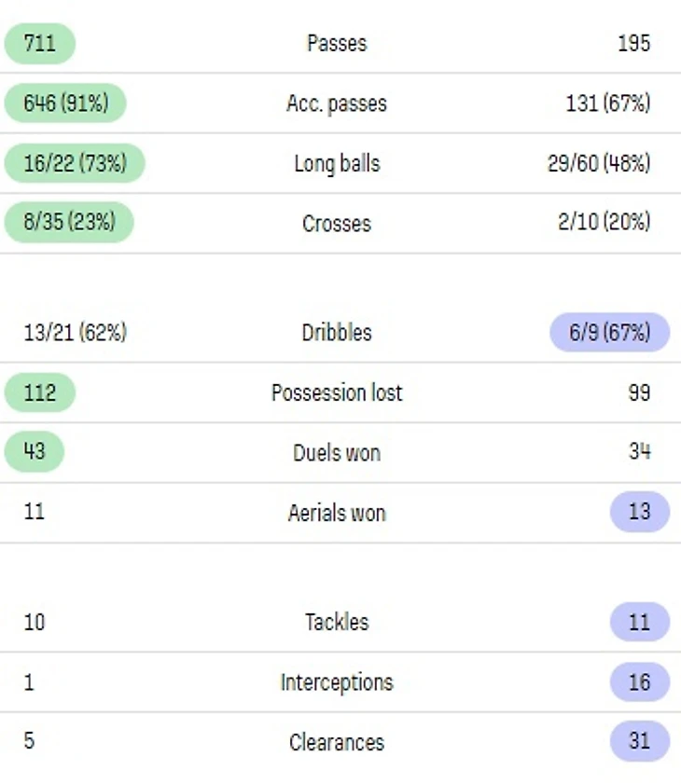
Task: Click the Long balls label
Action: click(x=337, y=163)
